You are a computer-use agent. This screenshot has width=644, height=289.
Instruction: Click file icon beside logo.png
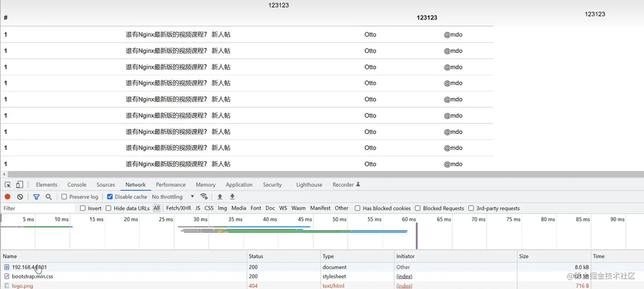[6, 286]
